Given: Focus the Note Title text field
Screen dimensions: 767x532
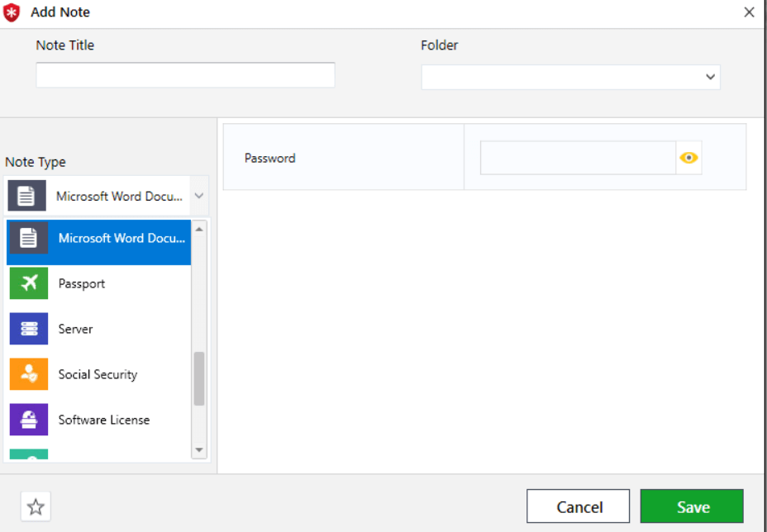Looking at the screenshot, I should point(185,75).
